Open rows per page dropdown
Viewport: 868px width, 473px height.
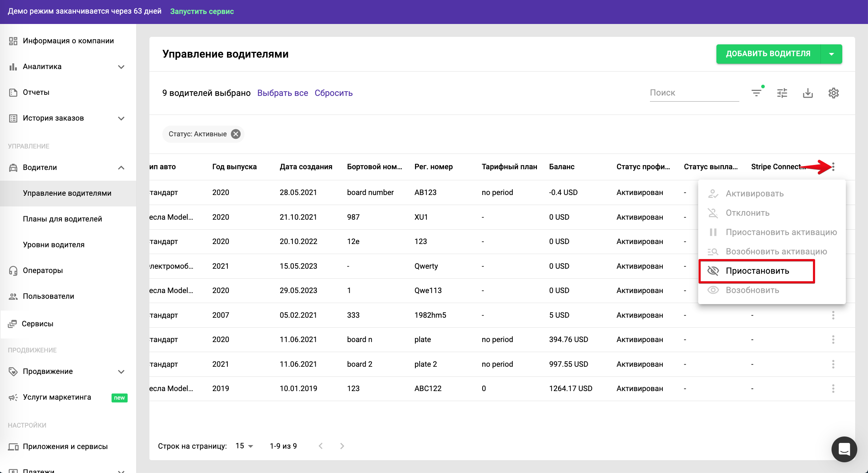(x=245, y=446)
